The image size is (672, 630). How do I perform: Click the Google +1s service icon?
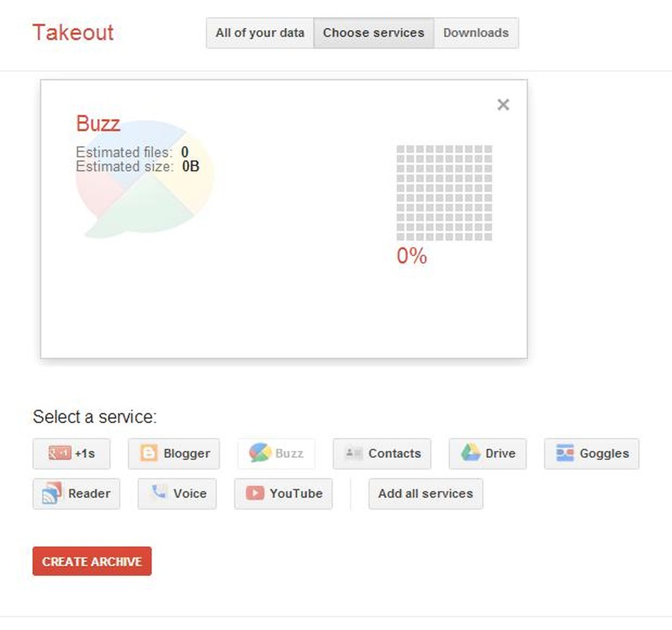pyautogui.click(x=59, y=453)
